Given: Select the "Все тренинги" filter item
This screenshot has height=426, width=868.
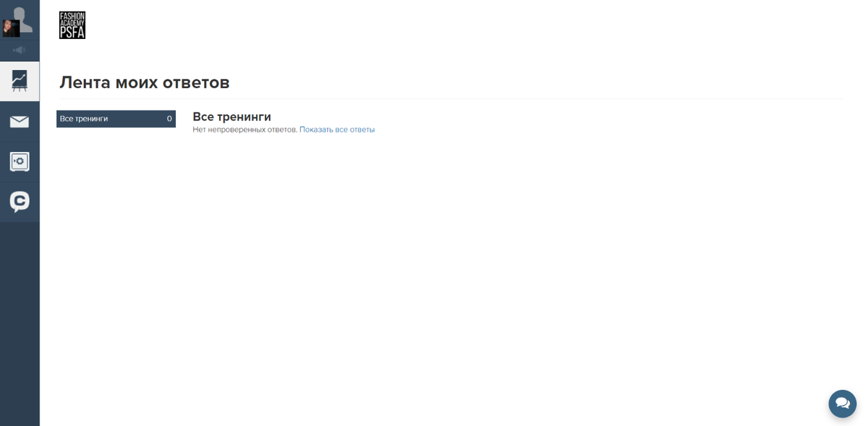Looking at the screenshot, I should click(x=116, y=119).
